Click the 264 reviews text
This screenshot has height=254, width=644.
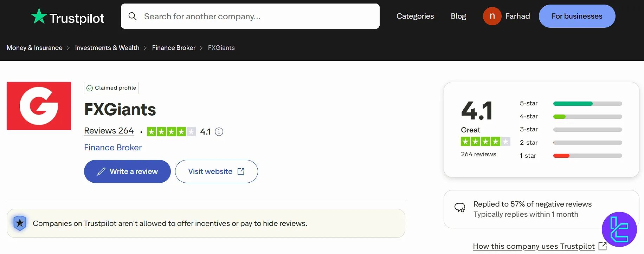(478, 154)
